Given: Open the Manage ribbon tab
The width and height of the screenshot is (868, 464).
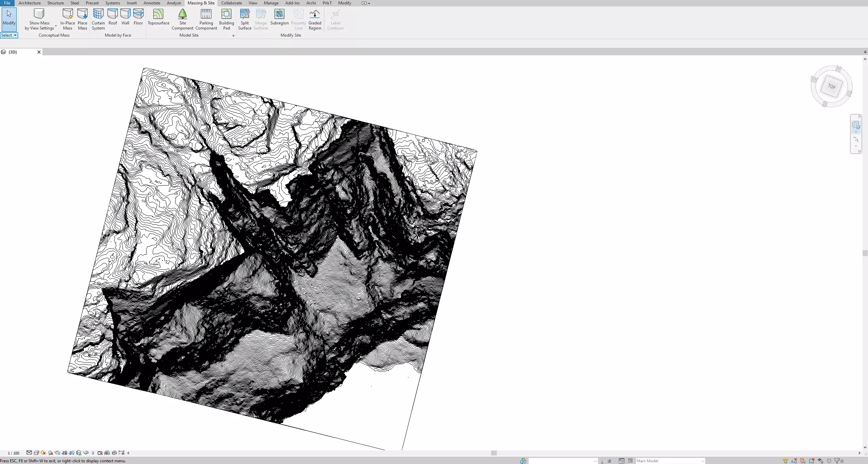Looking at the screenshot, I should coord(271,3).
